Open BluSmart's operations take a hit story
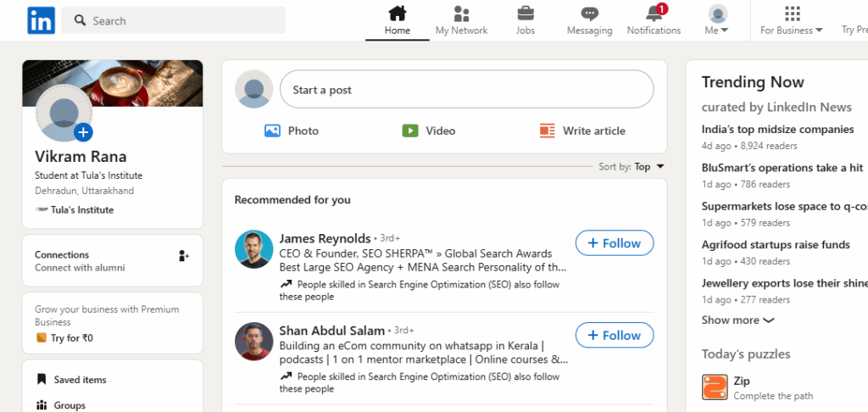Screen dimensions: 868x412 coord(782,168)
